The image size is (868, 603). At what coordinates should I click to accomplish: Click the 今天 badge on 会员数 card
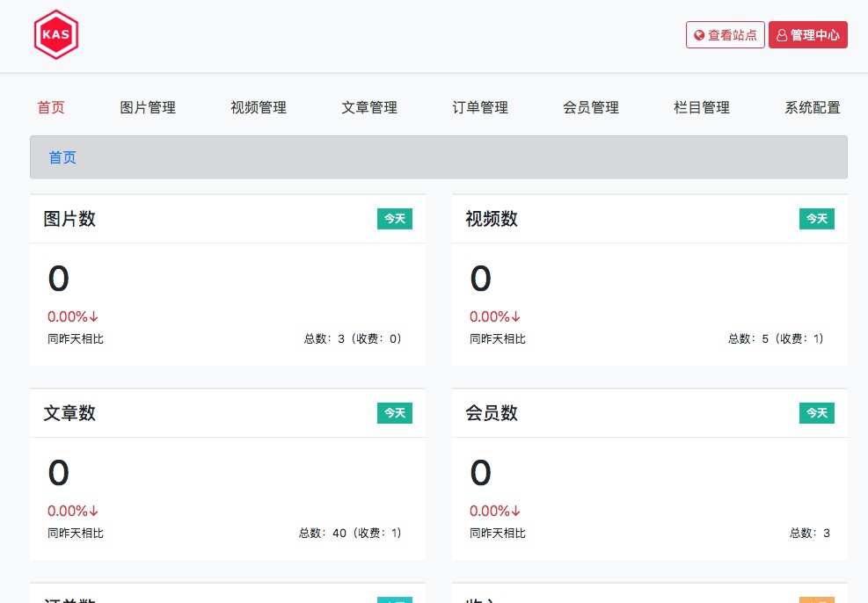[x=816, y=413]
